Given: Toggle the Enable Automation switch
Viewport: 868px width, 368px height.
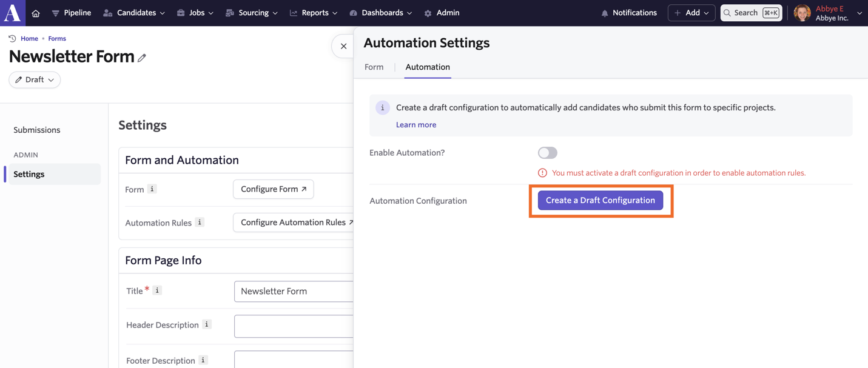Looking at the screenshot, I should coord(547,153).
